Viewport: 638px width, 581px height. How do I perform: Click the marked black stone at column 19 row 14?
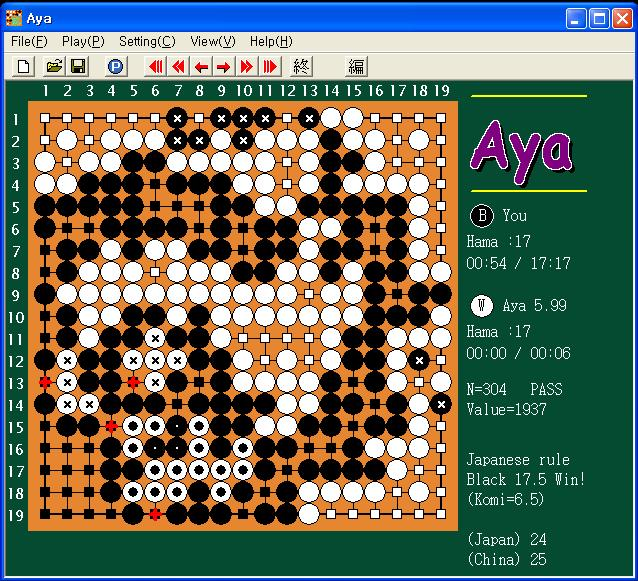[x=441, y=404]
